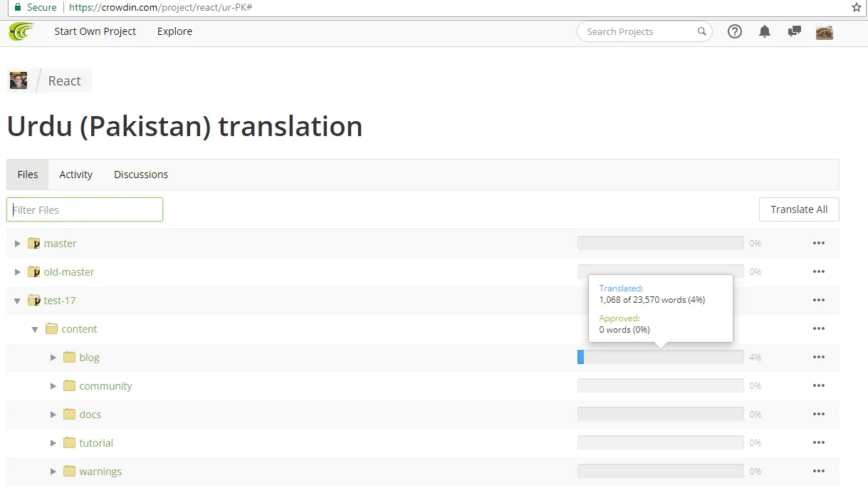Viewport: 868px width, 488px height.
Task: Open the docs folder link
Action: click(90, 415)
